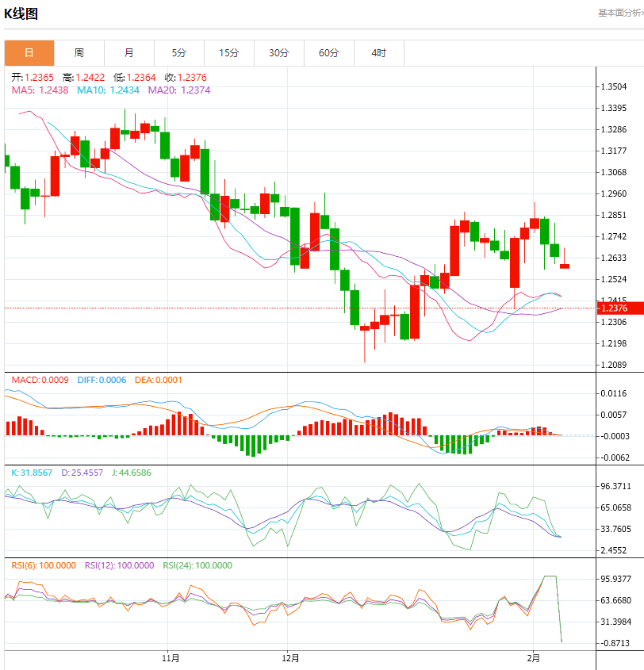This screenshot has height=670, width=644.
Task: Click the -0.8713 RSI axis label
Action: (x=615, y=643)
